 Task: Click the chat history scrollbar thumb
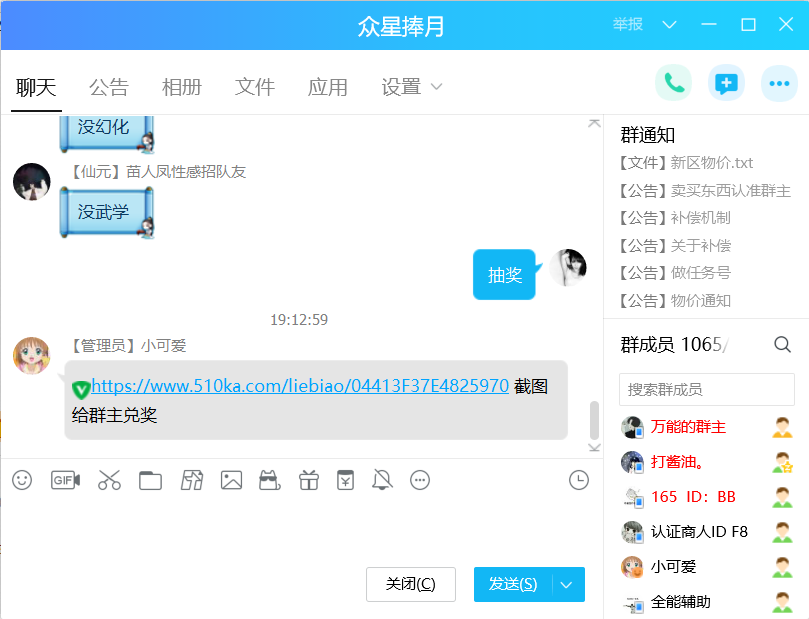coord(594,420)
